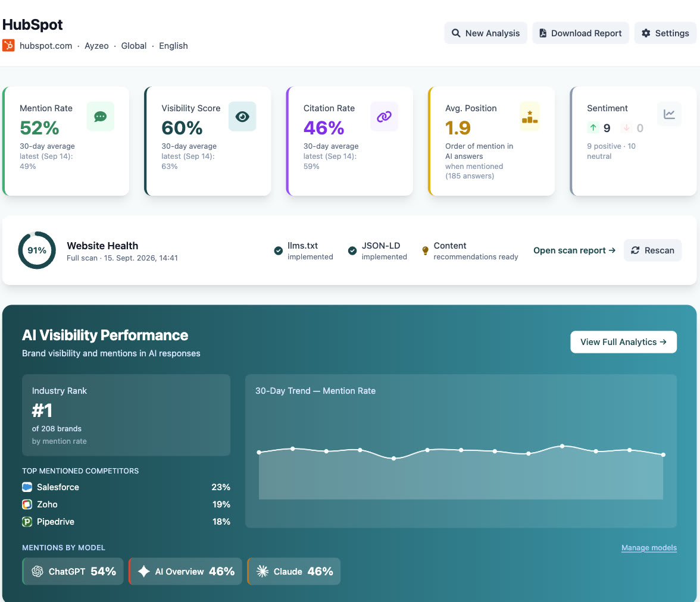Click the last trend chart data point
This screenshot has height=602, width=700.
tap(663, 454)
